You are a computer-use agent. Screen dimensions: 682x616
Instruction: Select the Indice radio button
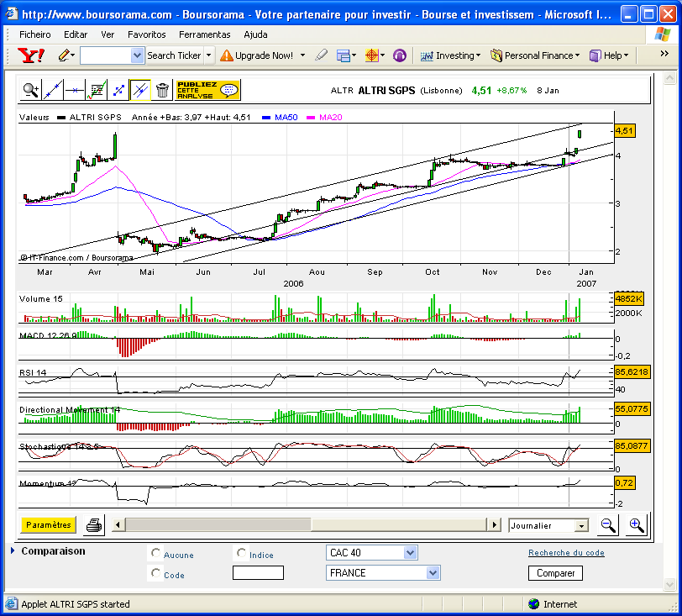point(241,553)
